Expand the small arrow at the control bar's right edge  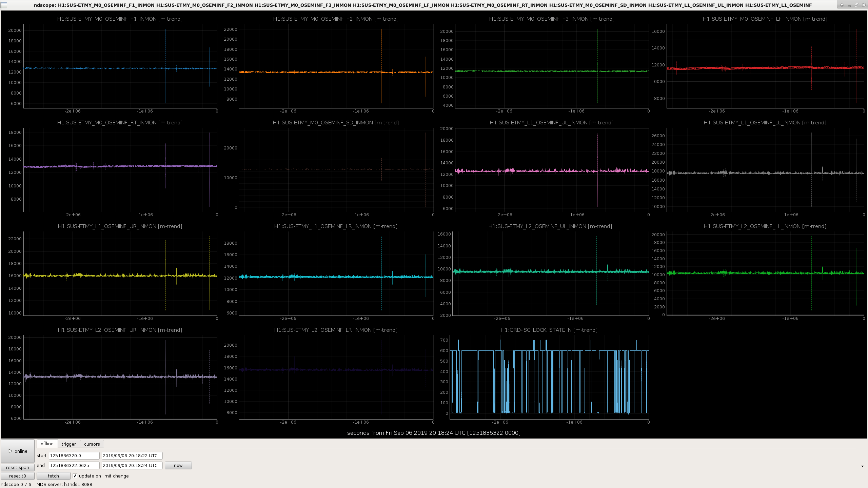[x=862, y=466]
